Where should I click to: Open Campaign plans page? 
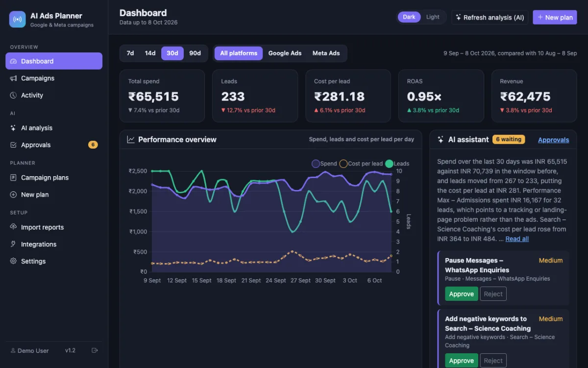click(54, 178)
